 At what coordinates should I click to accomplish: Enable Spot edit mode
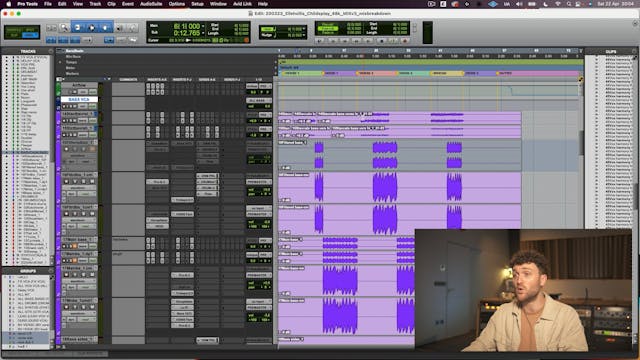(x=30, y=30)
